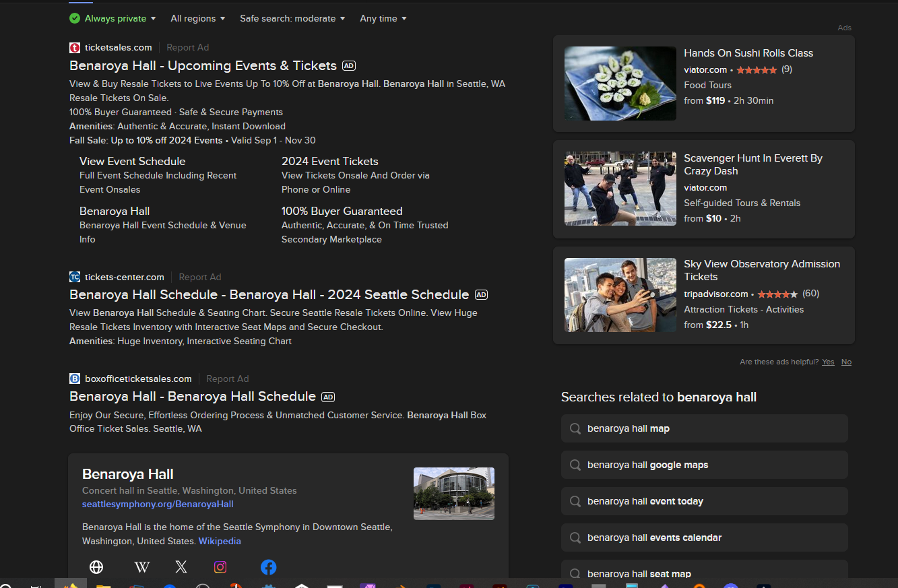The image size is (898, 588).
Task: Click the tickets-center.com favicon
Action: tap(75, 277)
